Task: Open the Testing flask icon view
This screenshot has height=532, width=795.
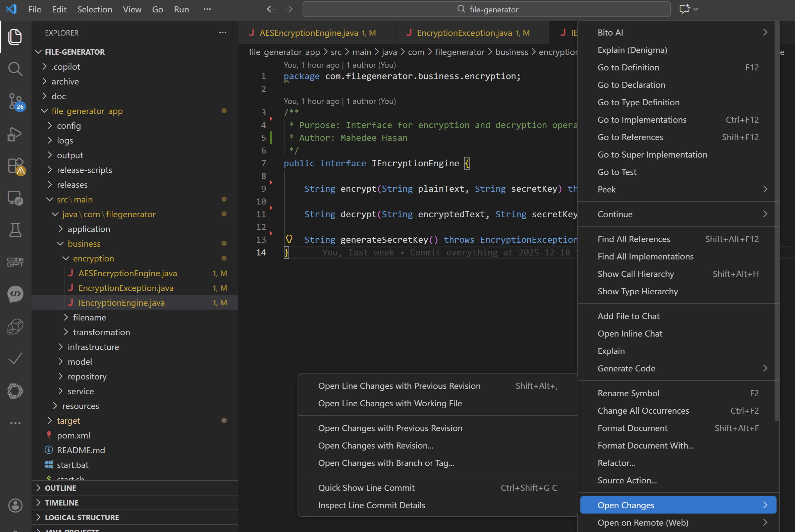Action: coord(15,230)
